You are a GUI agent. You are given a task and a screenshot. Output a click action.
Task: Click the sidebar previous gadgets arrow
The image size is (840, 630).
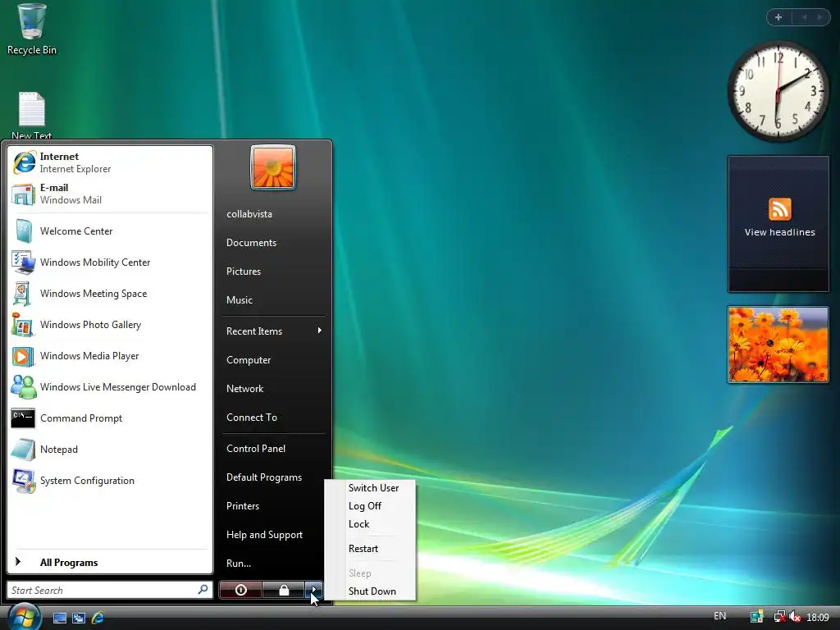(804, 17)
